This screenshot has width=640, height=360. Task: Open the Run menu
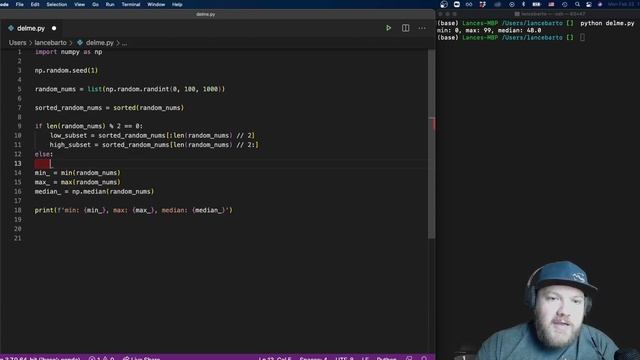pyautogui.click(x=110, y=4)
